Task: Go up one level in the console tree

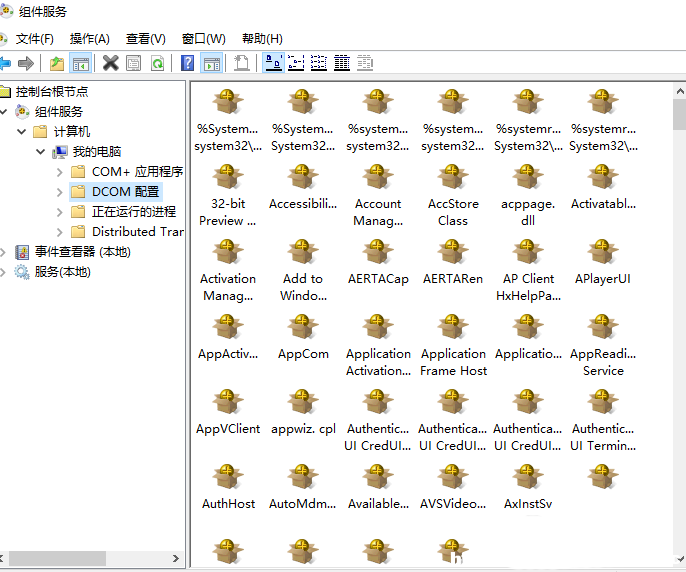Action: coord(57,63)
